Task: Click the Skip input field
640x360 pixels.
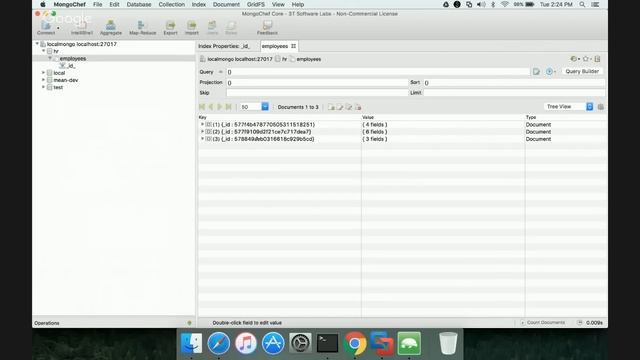Action: pyautogui.click(x=317, y=93)
